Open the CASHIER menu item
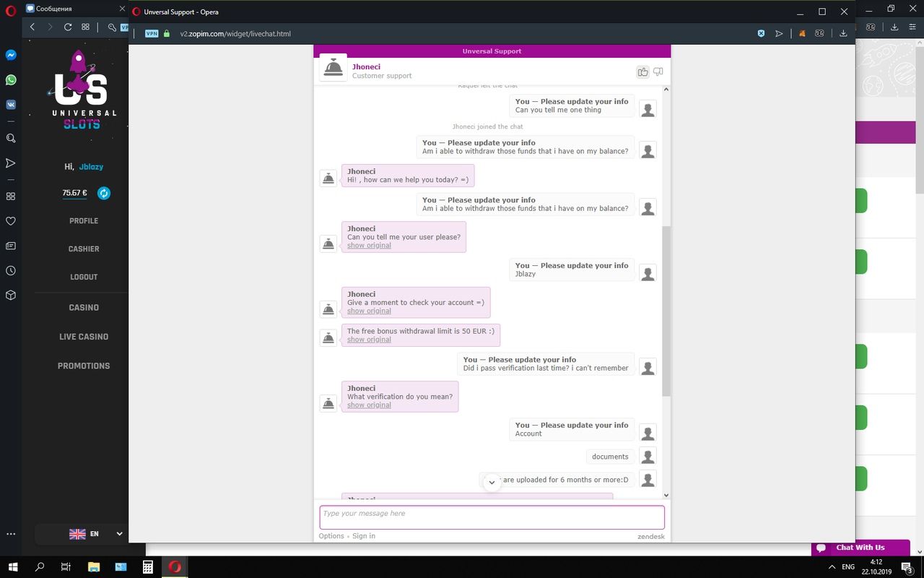 pos(84,249)
